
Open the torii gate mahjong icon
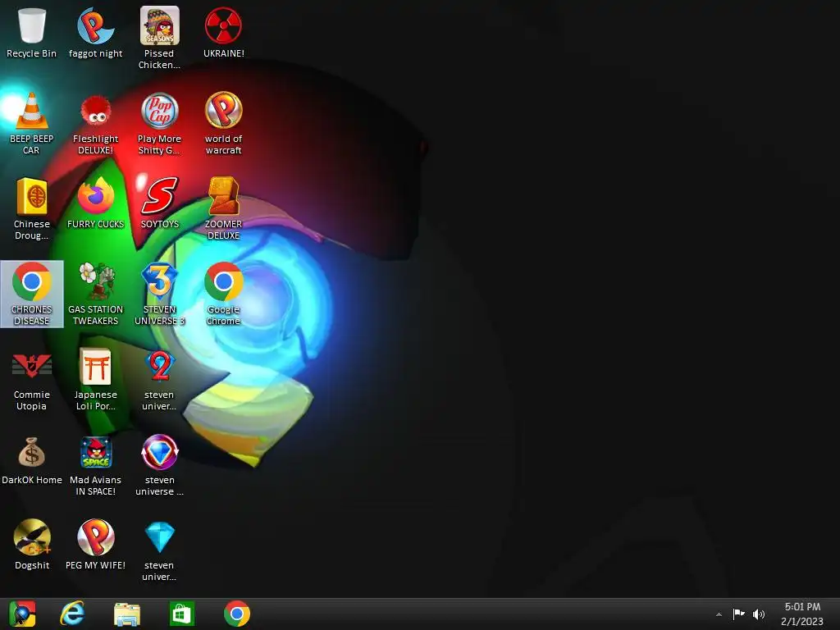pyautogui.click(x=95, y=367)
